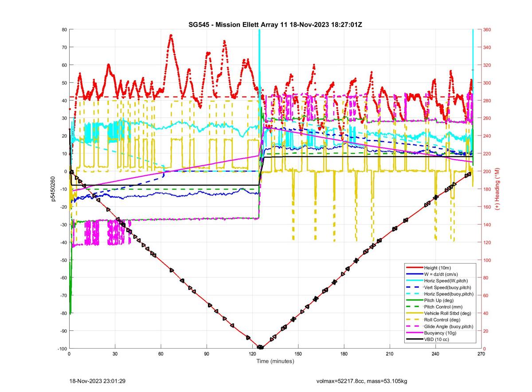Click the magenta Buoyancy line sample in legend
This screenshot has height=392, width=532.
(x=414, y=333)
